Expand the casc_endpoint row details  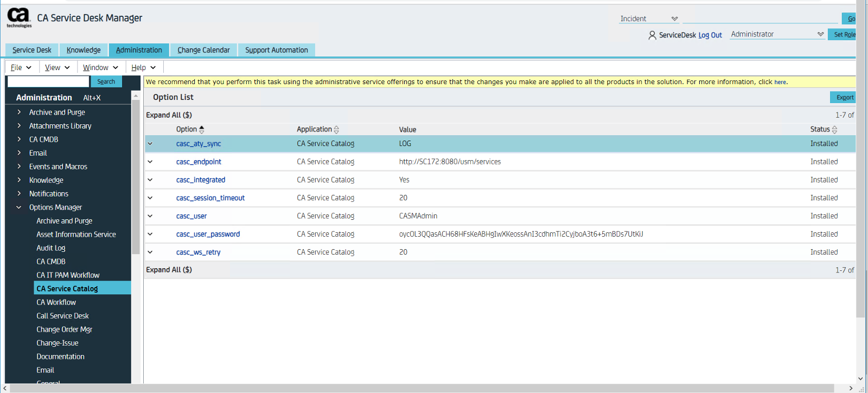[150, 162]
